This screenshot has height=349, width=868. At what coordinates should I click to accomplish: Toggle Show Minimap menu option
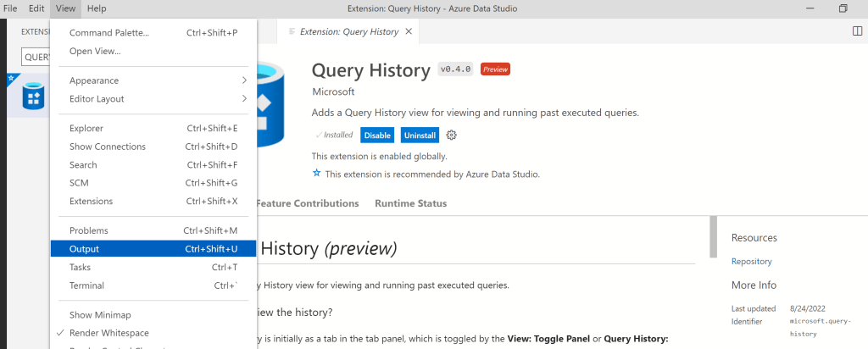[x=99, y=315]
